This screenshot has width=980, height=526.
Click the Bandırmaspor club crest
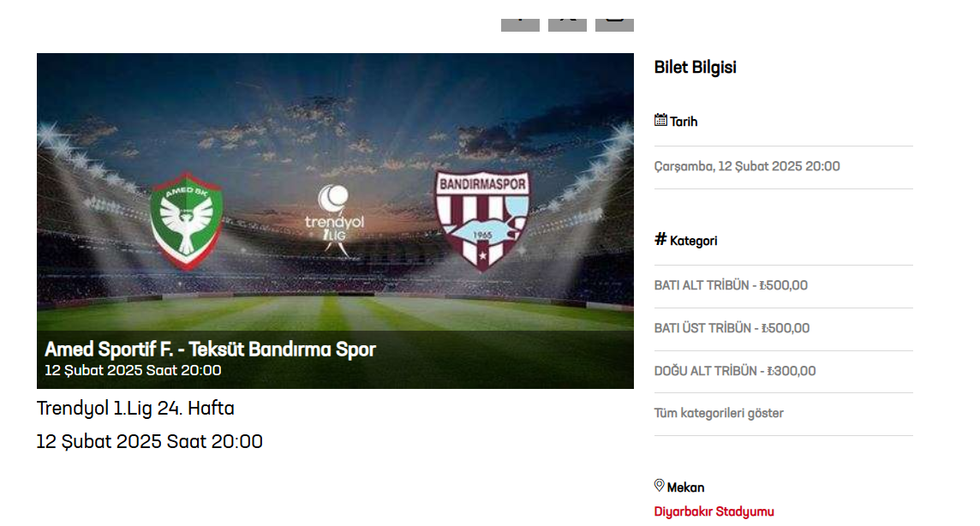tap(482, 220)
